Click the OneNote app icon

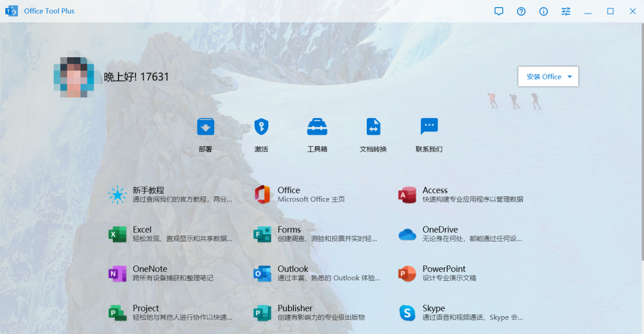117,274
